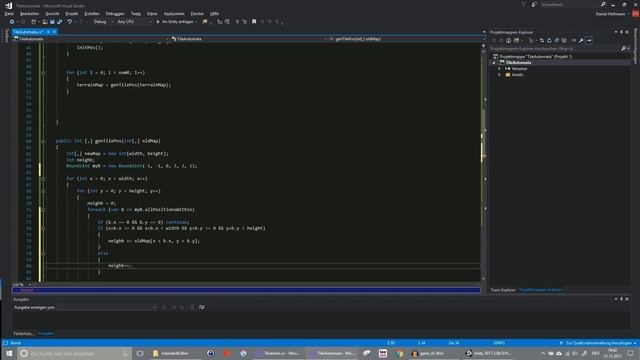This screenshot has width=640, height=360.
Task: Open the Hilfe menu
Action: click(214, 13)
